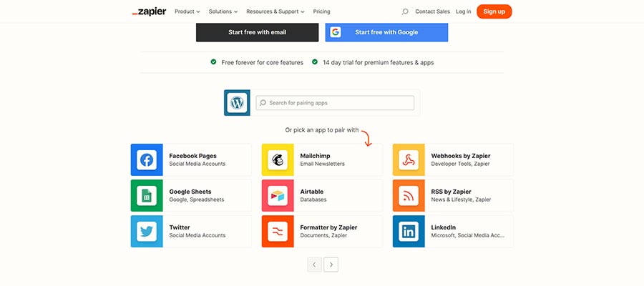The width and height of the screenshot is (644, 286).
Task: Select the Mailchimp app icon
Action: [x=278, y=159]
